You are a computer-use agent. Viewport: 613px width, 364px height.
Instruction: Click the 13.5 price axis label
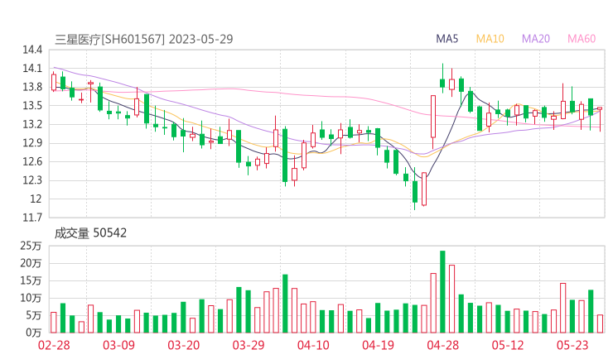[x=31, y=105]
